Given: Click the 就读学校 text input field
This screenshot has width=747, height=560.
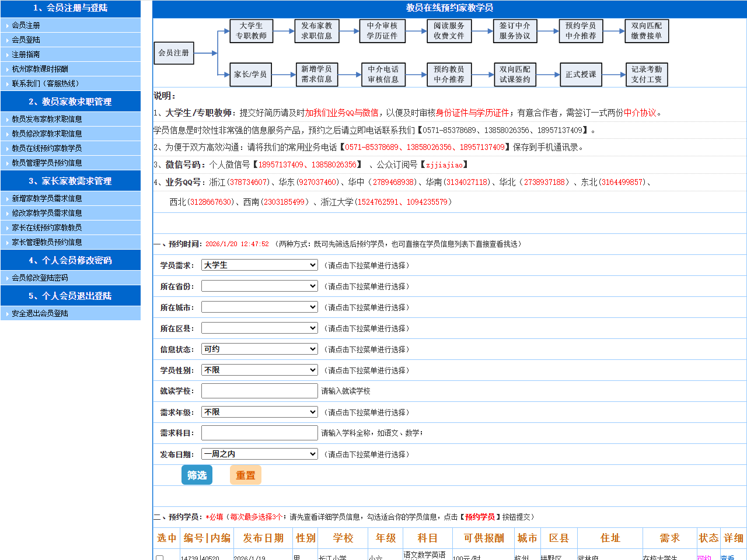Looking at the screenshot, I should pos(259,391).
